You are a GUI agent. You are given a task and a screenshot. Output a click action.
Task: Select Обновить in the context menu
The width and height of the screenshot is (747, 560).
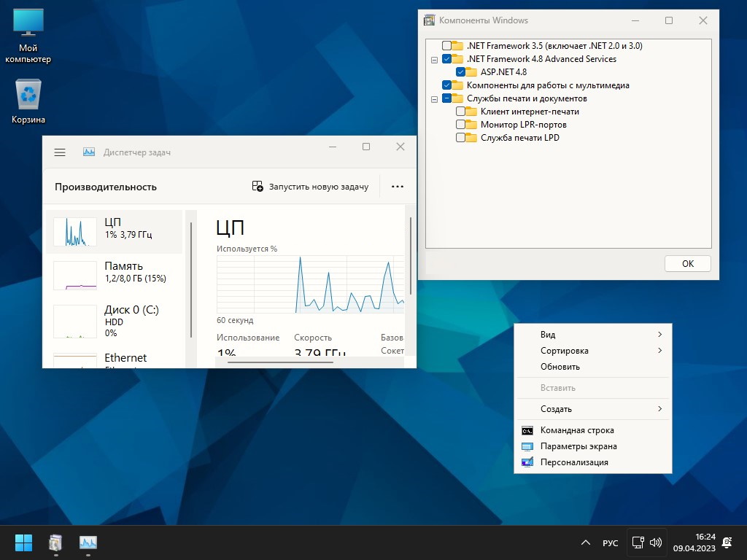(560, 367)
